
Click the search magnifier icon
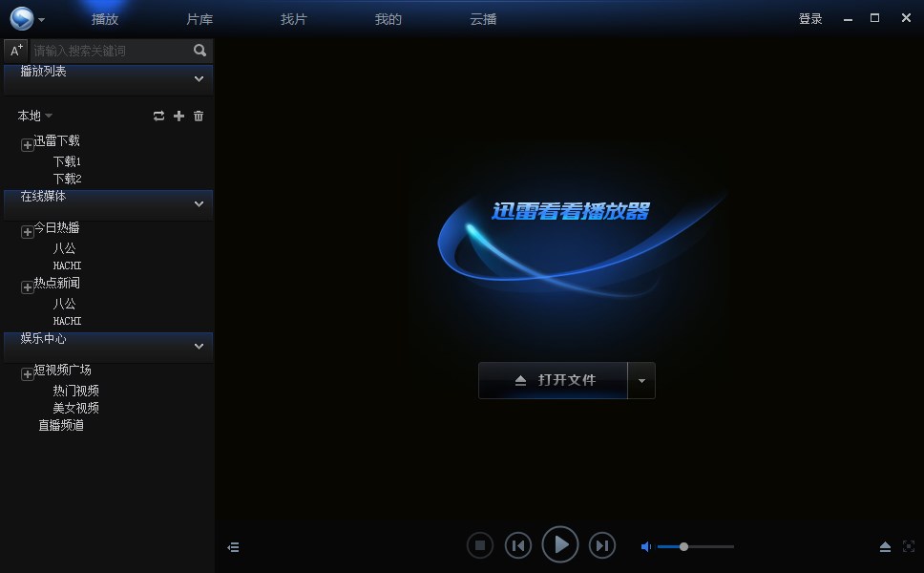click(199, 50)
